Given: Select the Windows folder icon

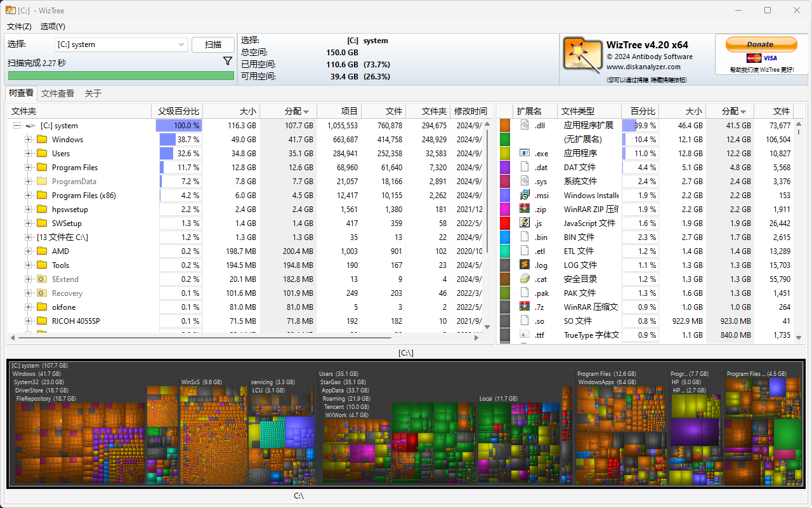Looking at the screenshot, I should (43, 140).
